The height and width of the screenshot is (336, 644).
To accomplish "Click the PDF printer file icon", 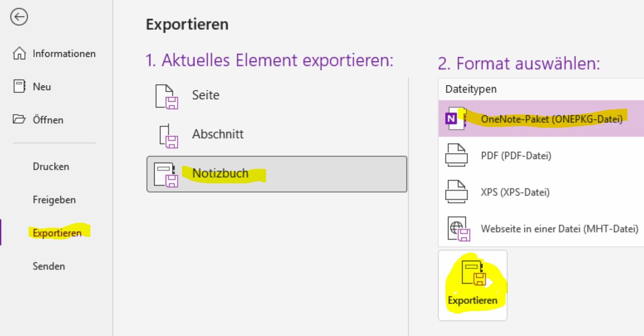I will (456, 156).
